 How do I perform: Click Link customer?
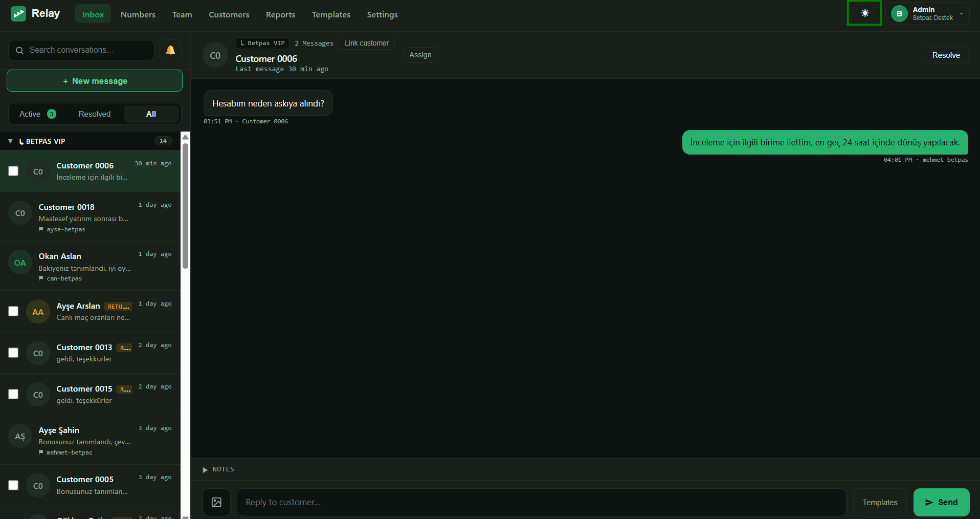[367, 43]
